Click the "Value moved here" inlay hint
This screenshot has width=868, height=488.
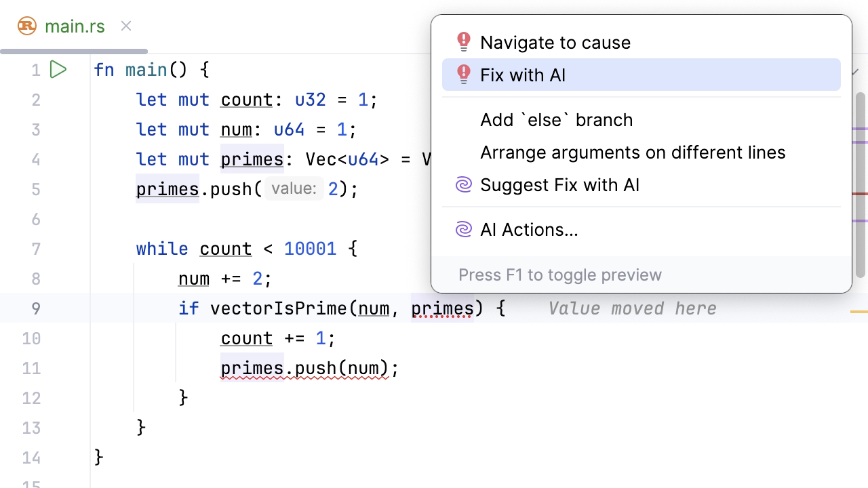pos(632,309)
